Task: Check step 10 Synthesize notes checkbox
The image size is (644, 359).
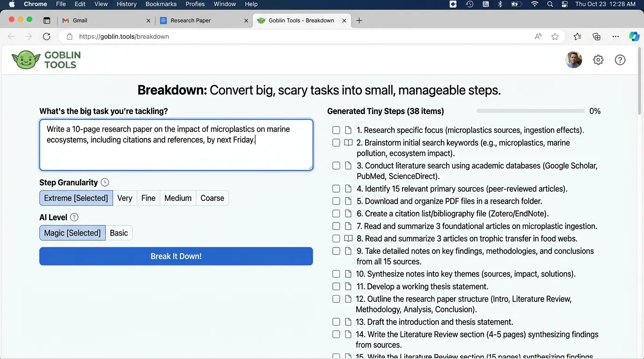Action: (x=336, y=274)
